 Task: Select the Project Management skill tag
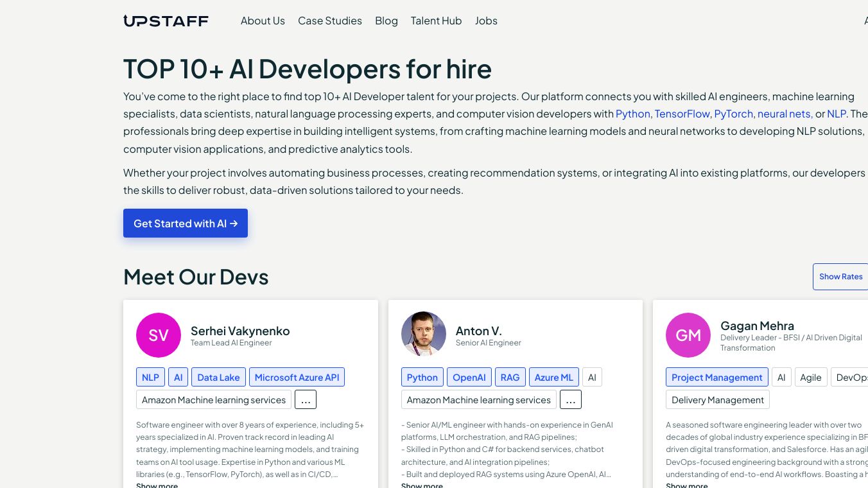click(x=717, y=377)
